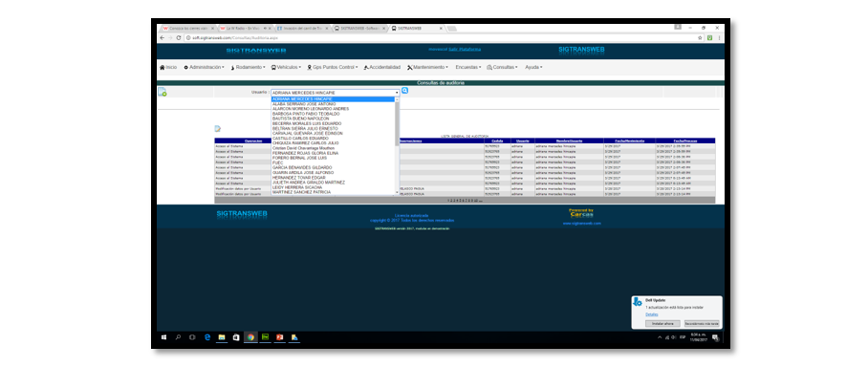This screenshot has height=389, width=868.
Task: Open Windows Start button
Action: coord(163,337)
